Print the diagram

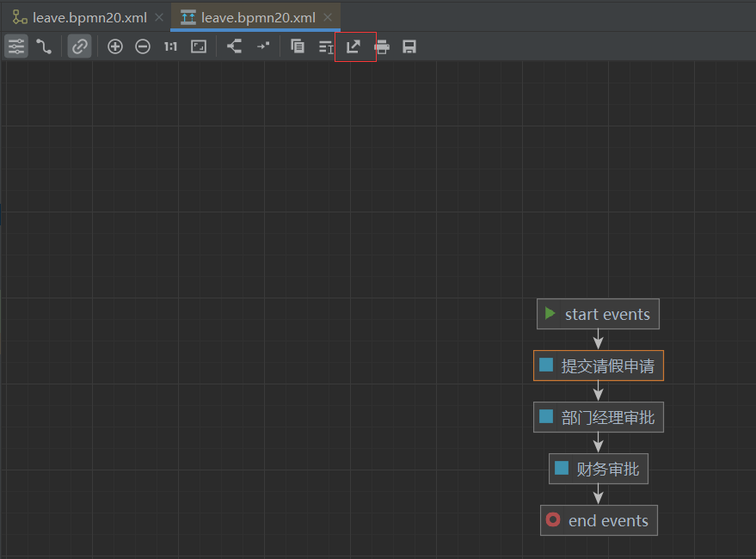pyautogui.click(x=381, y=46)
